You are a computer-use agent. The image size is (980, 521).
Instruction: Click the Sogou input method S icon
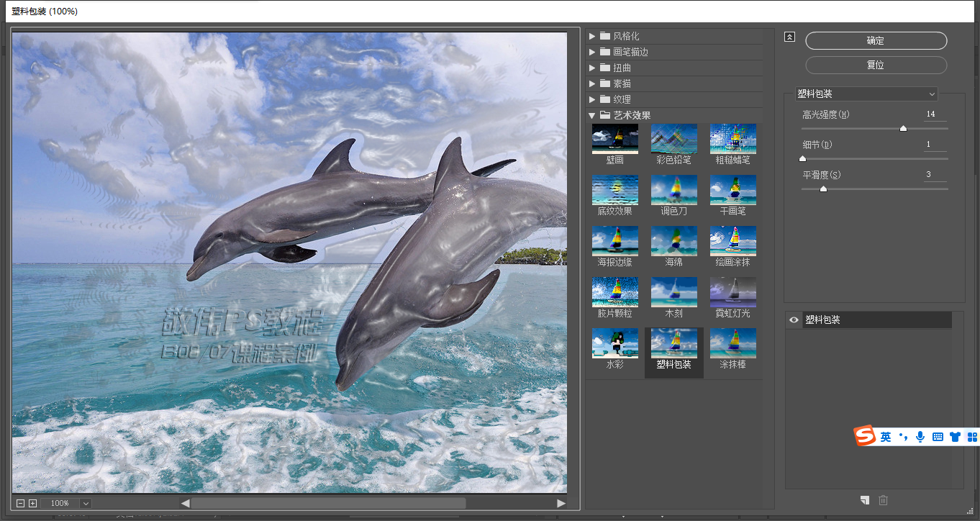(864, 436)
